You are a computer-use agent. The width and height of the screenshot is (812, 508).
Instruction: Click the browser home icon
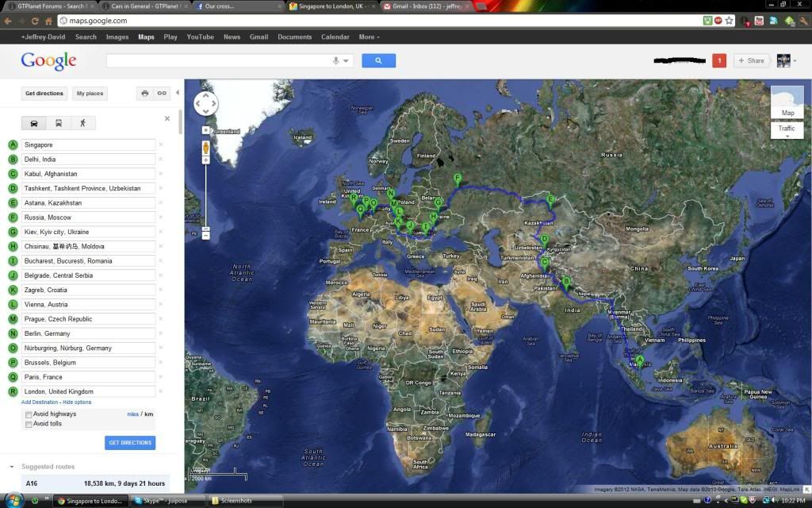pyautogui.click(x=48, y=21)
